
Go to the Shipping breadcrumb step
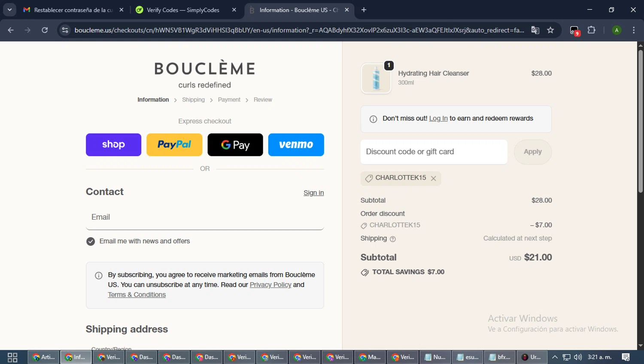pyautogui.click(x=193, y=100)
